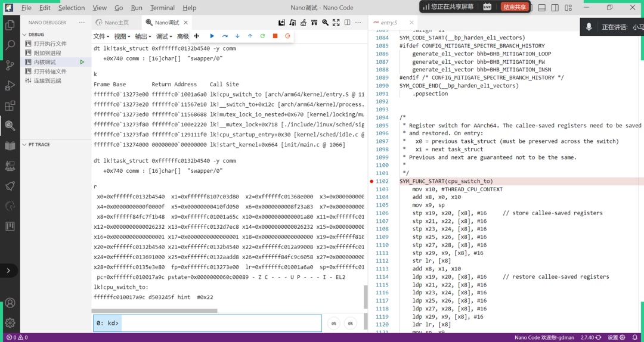Image resolution: width=644 pixels, height=342 pixels.
Task: Click the blue Continue debug button
Action: tap(212, 36)
